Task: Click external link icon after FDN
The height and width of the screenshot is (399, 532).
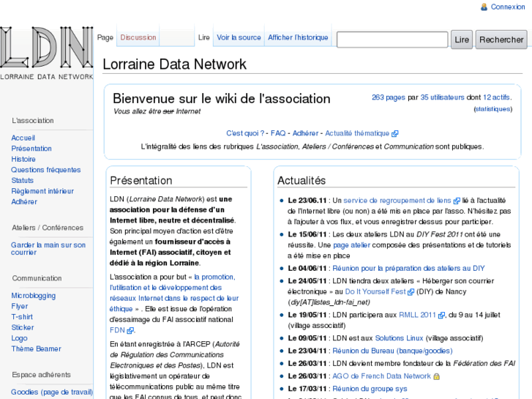Action: [130, 330]
